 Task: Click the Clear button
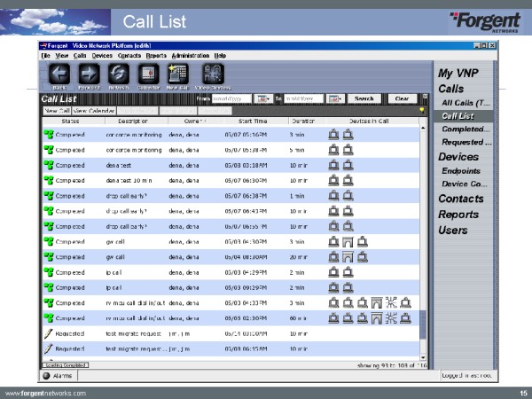pyautogui.click(x=401, y=98)
